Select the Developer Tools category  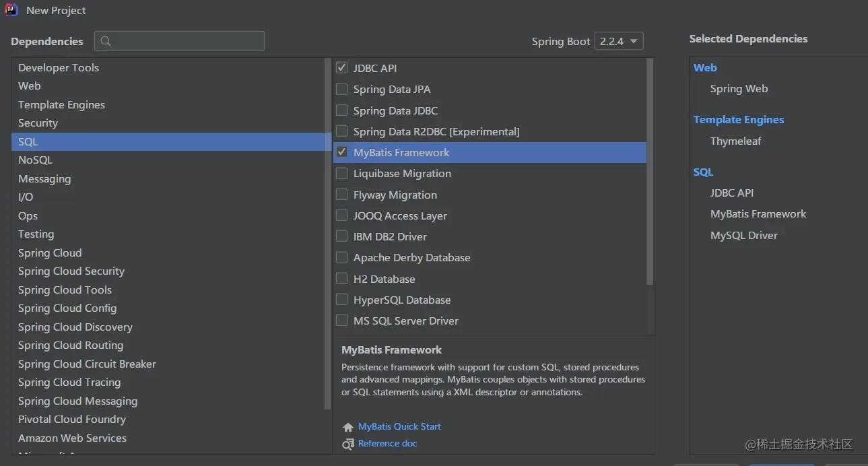point(168,67)
